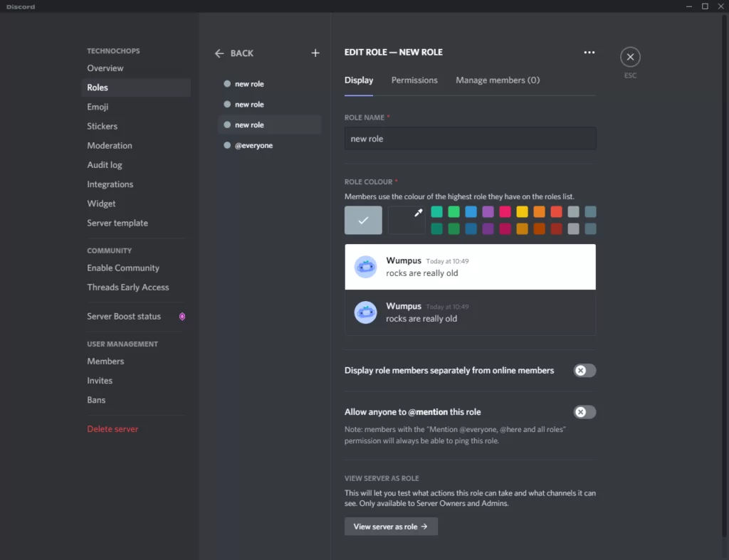Pick the pink swatch in top row

click(505, 212)
